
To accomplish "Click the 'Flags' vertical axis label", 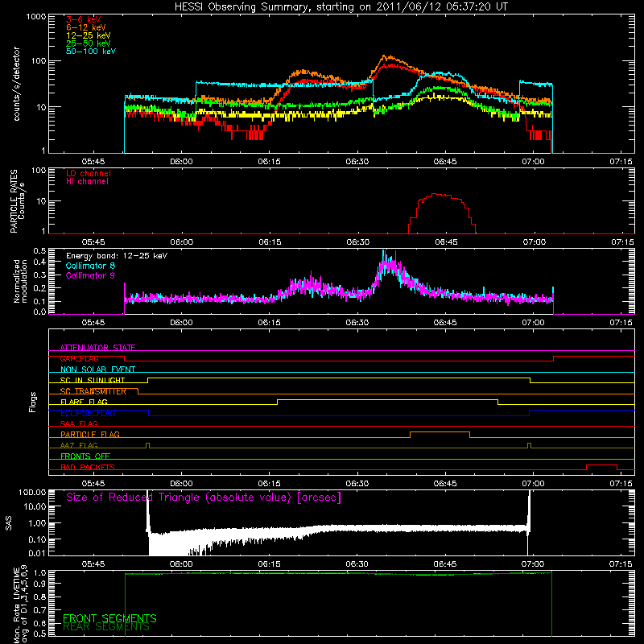I will pos(33,402).
